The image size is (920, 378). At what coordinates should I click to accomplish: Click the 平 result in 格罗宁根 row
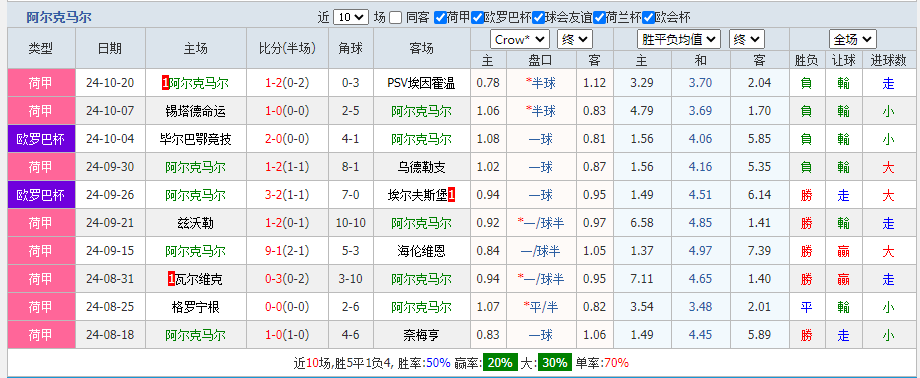807,307
